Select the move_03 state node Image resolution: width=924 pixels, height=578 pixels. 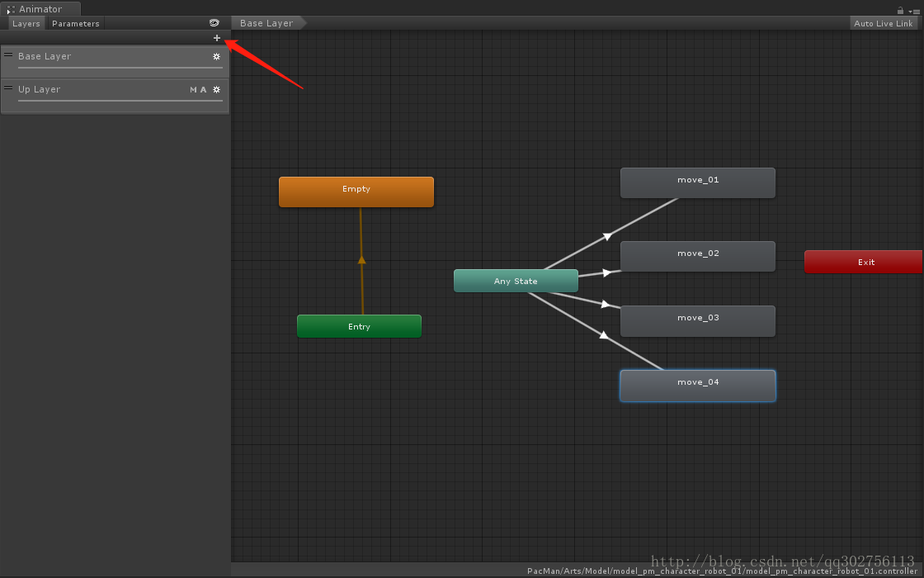tap(698, 321)
